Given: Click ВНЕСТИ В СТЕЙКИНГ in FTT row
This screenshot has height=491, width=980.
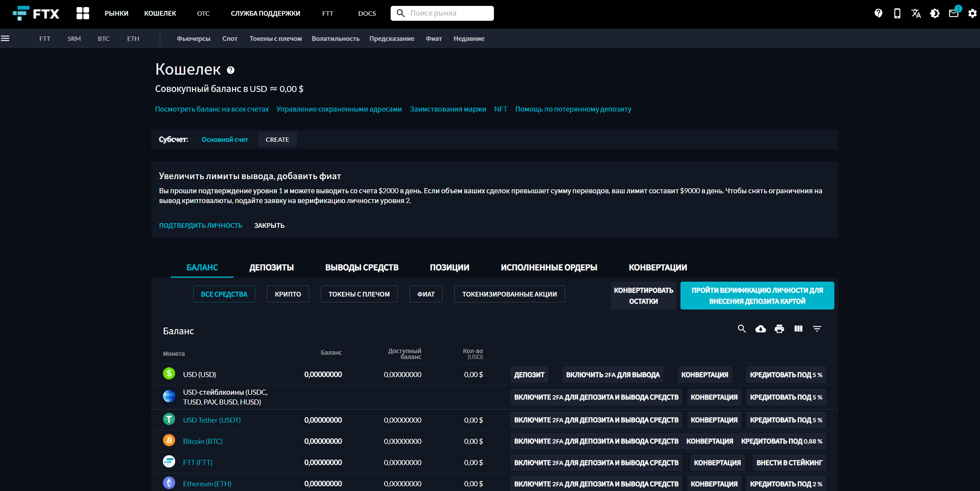Looking at the screenshot, I should coord(790,463).
